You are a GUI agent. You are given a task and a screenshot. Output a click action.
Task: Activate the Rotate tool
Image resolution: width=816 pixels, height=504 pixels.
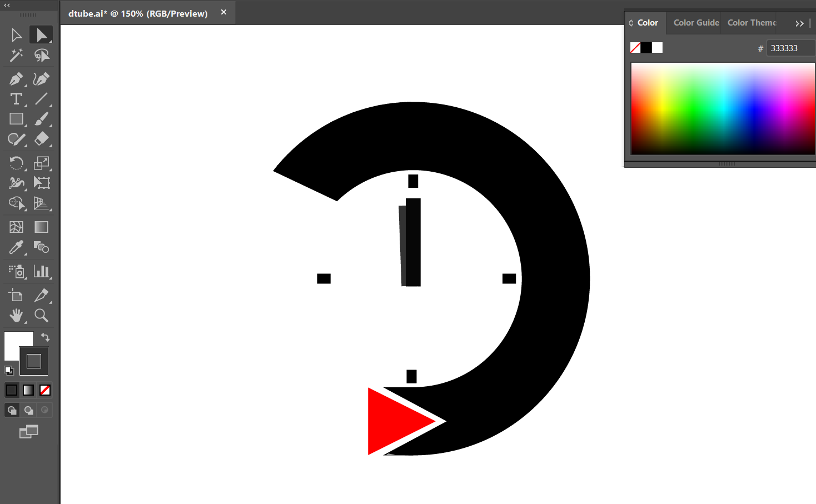coord(16,163)
